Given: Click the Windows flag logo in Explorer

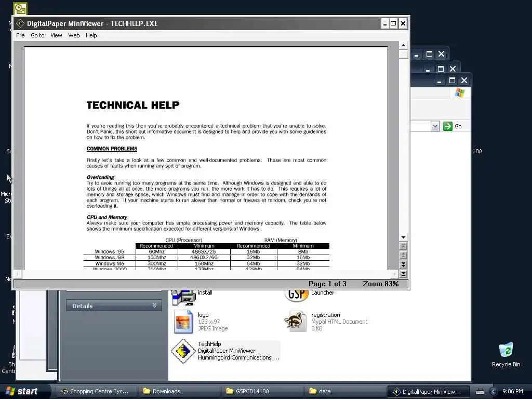Looking at the screenshot, I should [x=460, y=93].
